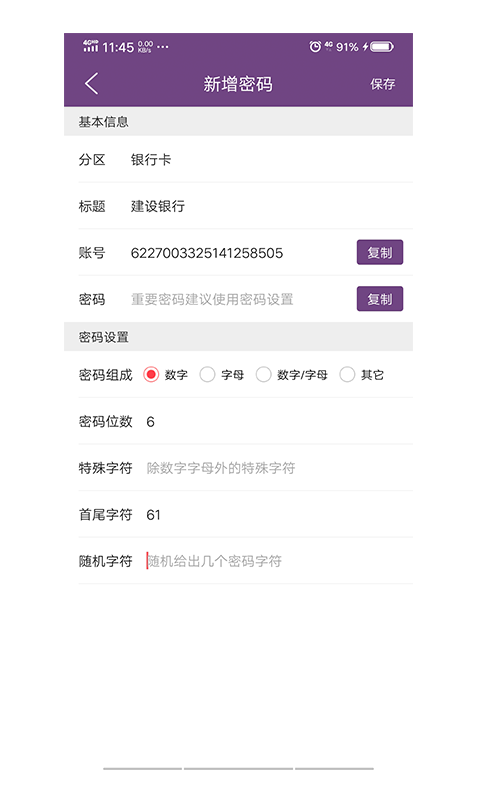The height and width of the screenshot is (800, 480).
Task: Copy the password field value
Action: click(380, 299)
